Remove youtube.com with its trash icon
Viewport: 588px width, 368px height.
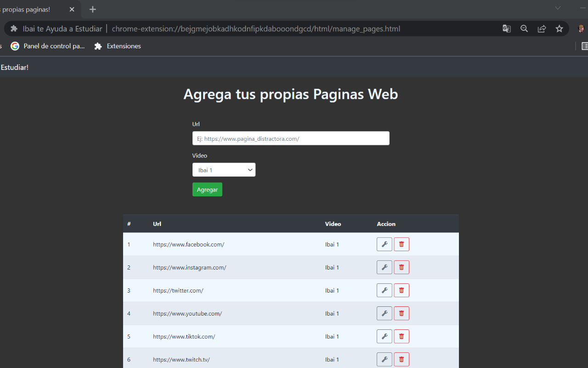point(401,313)
